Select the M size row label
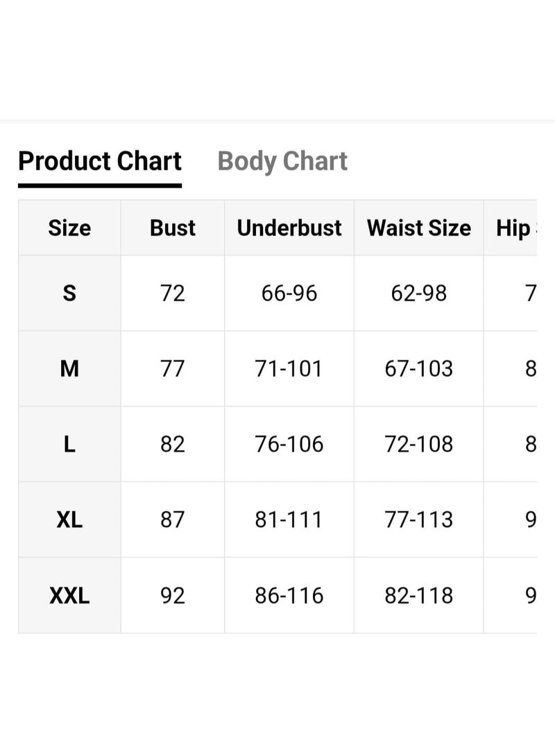Screen dimensions: 555x756 click(69, 369)
